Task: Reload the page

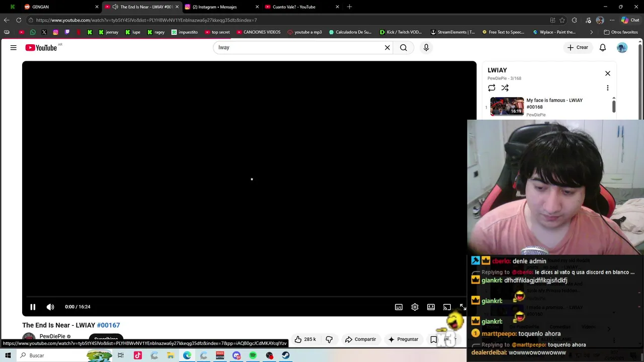Action: pyautogui.click(x=19, y=20)
